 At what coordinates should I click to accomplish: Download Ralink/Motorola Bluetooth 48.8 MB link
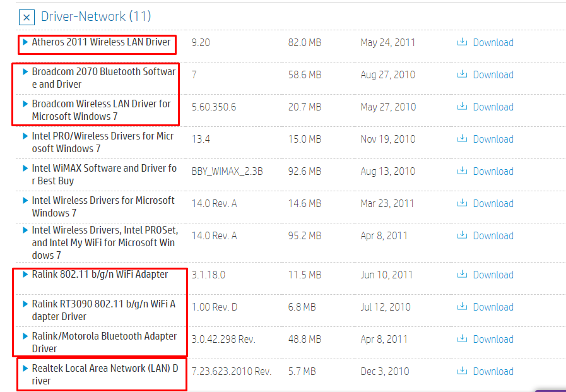pyautogui.click(x=493, y=339)
